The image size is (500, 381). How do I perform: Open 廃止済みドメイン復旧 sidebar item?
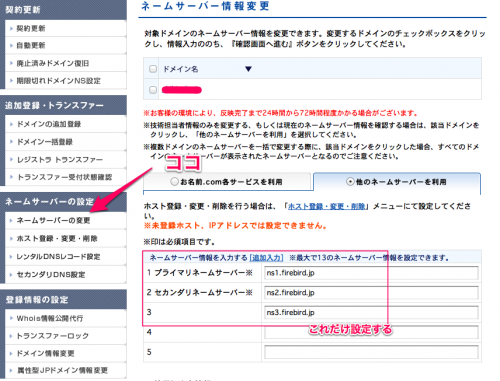click(65, 63)
